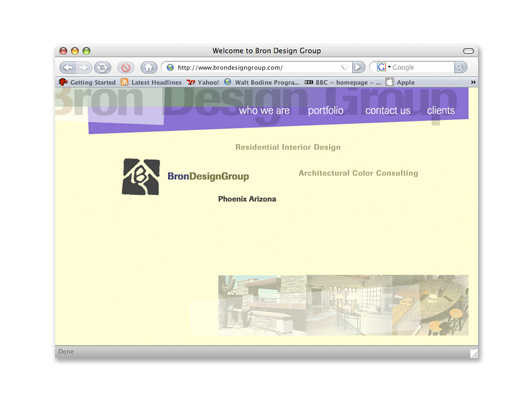Show more bookmarks with the chevron
Viewport: 525px width, 394px height.
[x=473, y=82]
